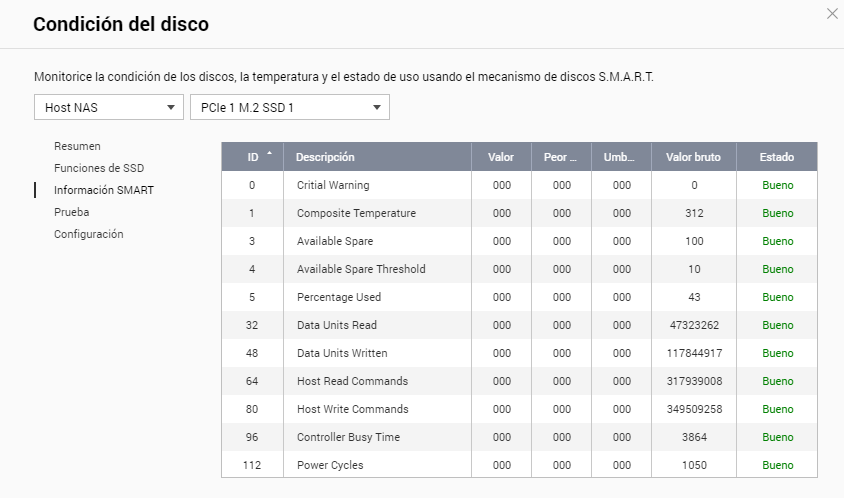This screenshot has height=498, width=844.
Task: Select the Composite Temperature row
Action: click(356, 213)
